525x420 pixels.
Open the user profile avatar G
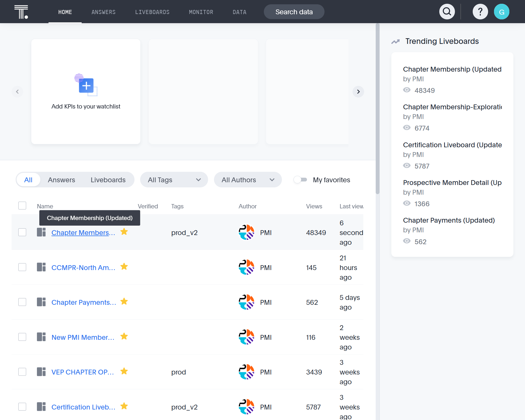coord(502,12)
